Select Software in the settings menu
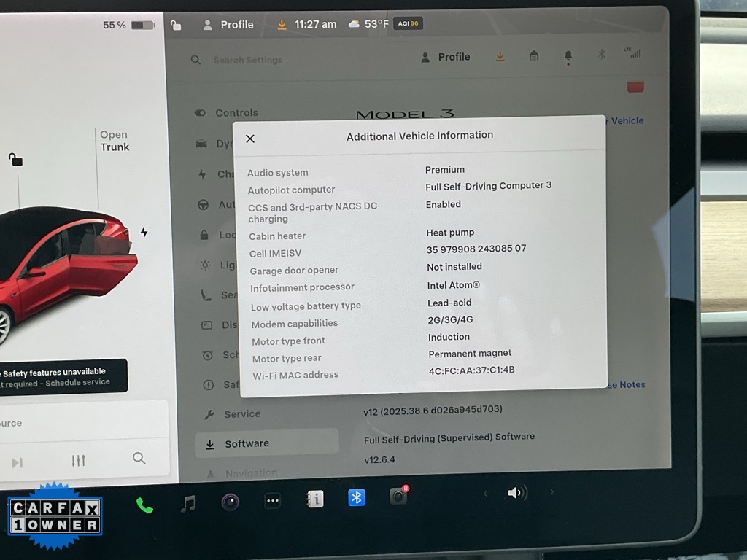The height and width of the screenshot is (560, 747). (247, 443)
